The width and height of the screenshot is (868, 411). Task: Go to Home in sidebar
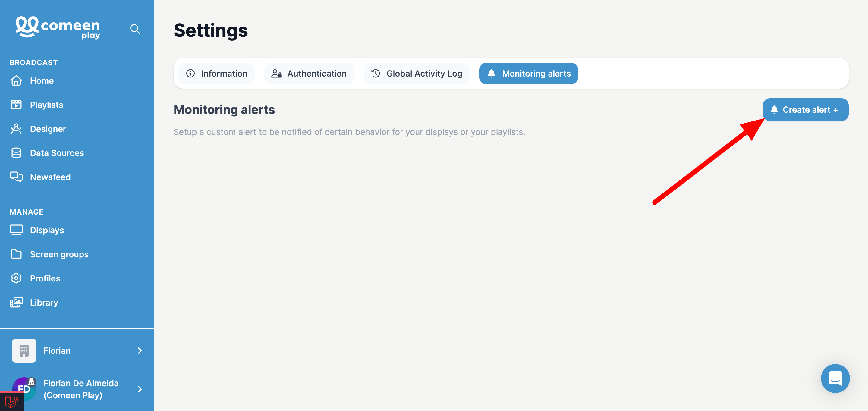pos(42,81)
